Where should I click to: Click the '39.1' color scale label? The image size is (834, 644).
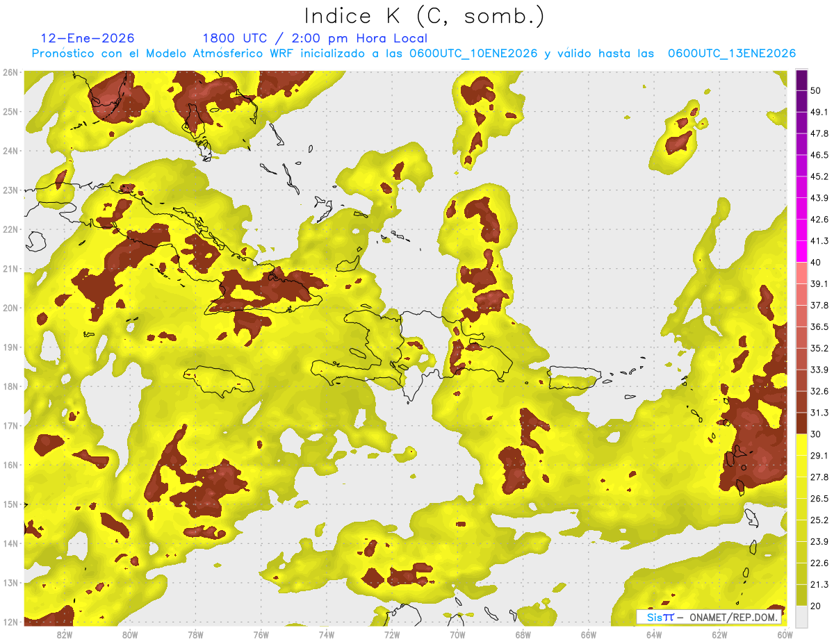tap(820, 284)
